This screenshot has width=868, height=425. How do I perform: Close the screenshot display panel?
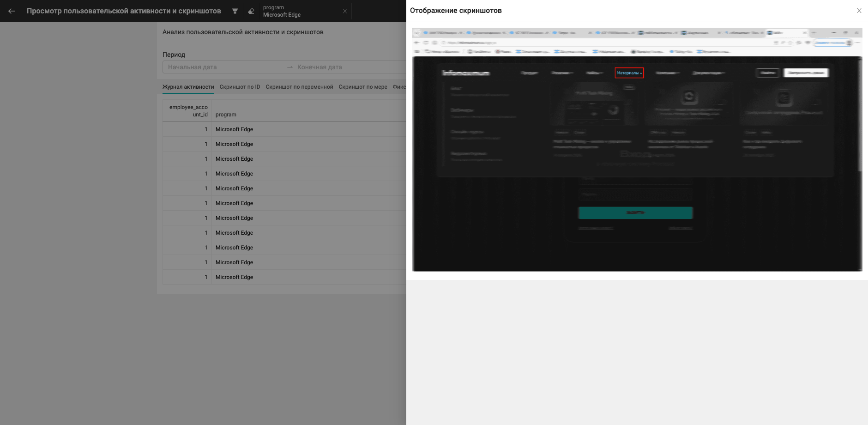tap(859, 11)
